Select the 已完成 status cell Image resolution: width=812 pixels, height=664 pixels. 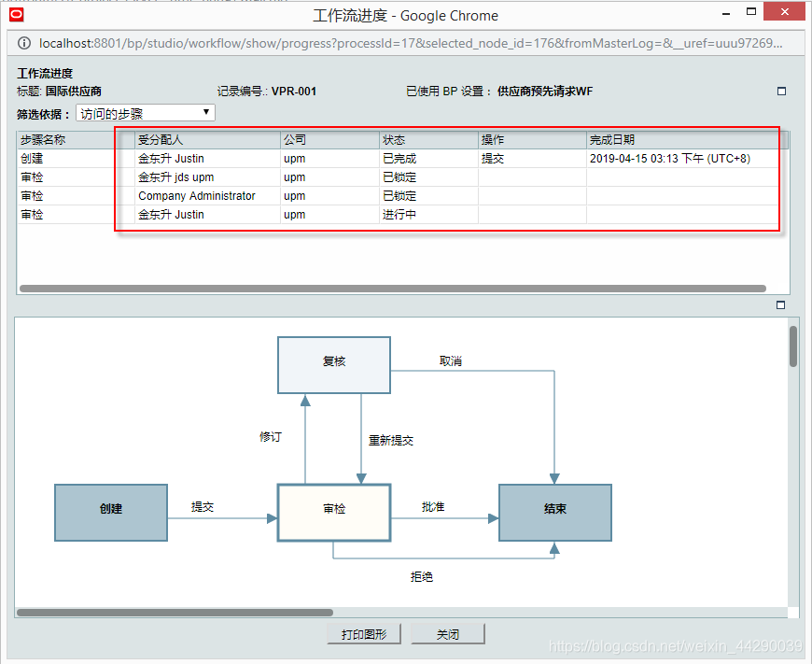[428, 159]
